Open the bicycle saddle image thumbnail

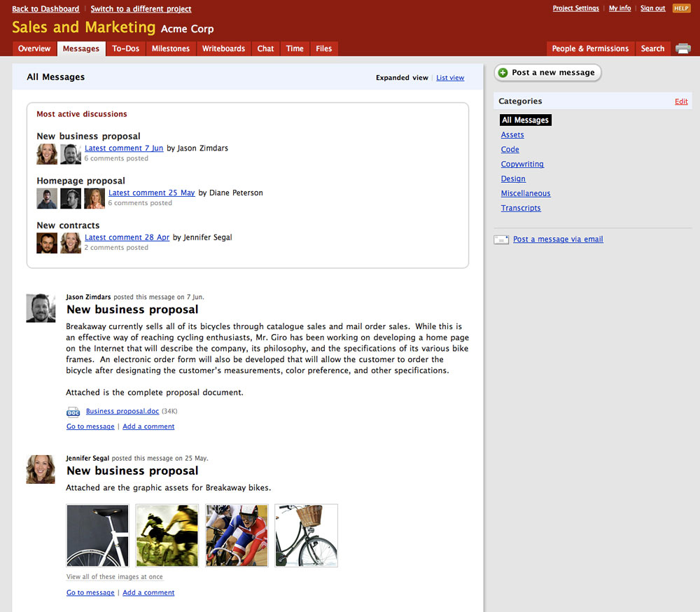[97, 536]
